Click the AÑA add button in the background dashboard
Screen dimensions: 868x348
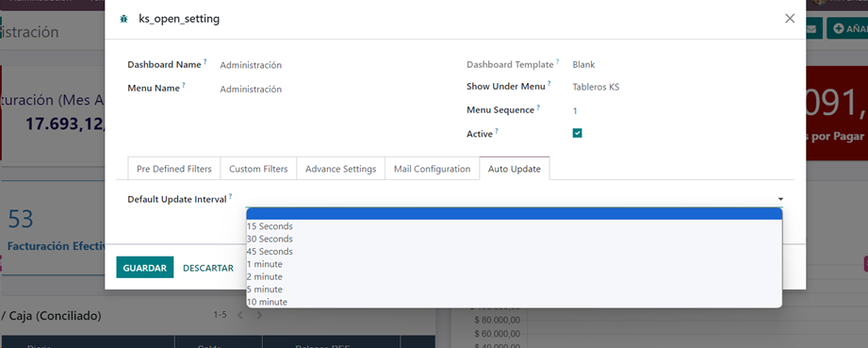click(x=847, y=29)
